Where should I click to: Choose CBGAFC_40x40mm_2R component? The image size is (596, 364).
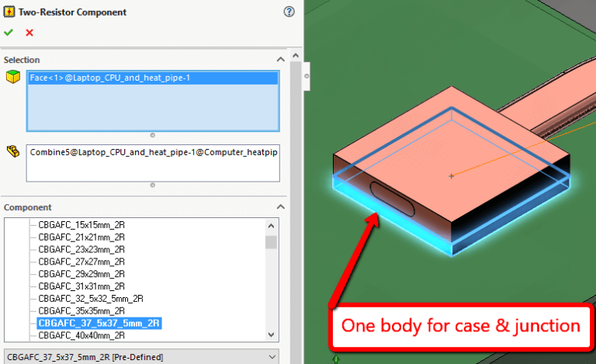pyautogui.click(x=80, y=335)
